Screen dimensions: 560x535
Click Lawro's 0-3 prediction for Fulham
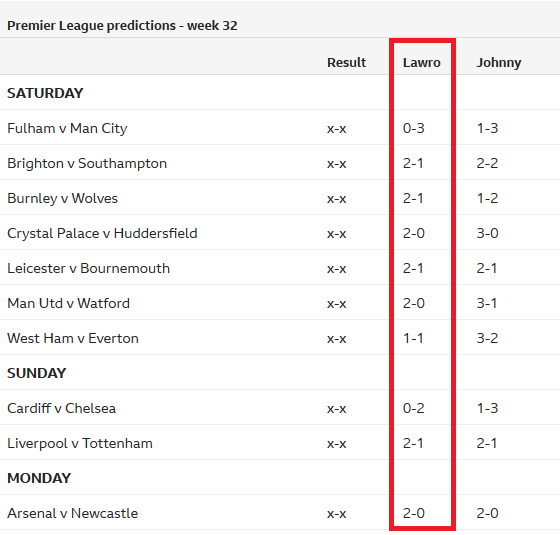[x=414, y=128]
